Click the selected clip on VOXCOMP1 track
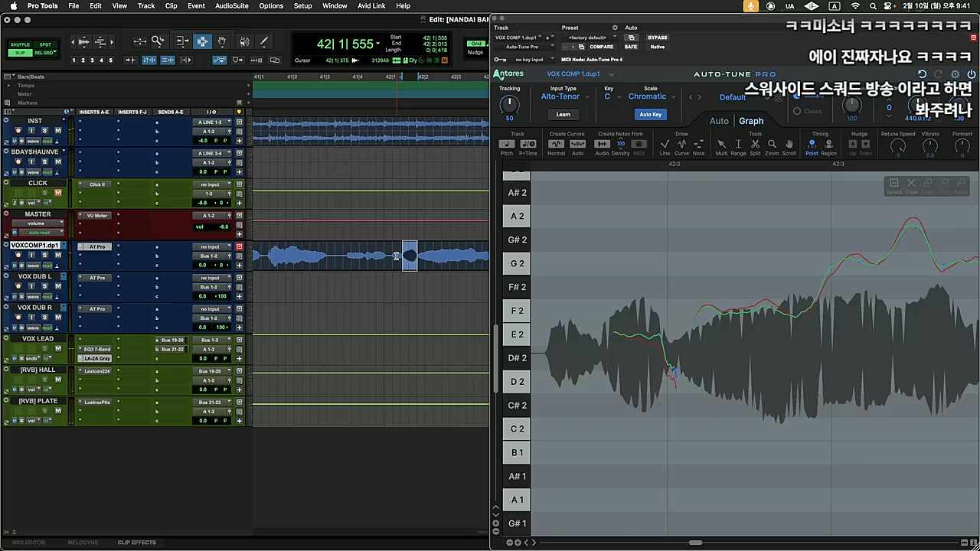The height and width of the screenshot is (551, 980). point(410,256)
